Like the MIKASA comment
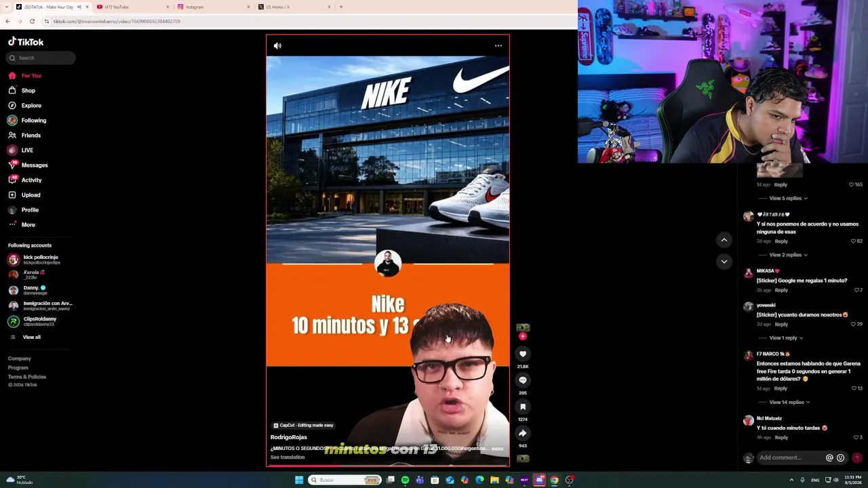Image resolution: width=868 pixels, height=488 pixels. [x=855, y=290]
